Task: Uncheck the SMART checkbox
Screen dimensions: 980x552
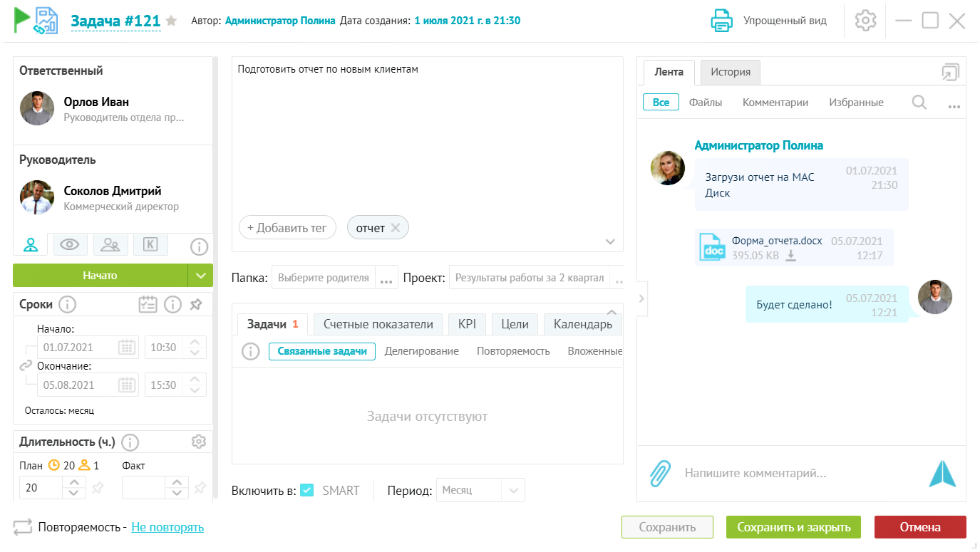Action: point(307,489)
